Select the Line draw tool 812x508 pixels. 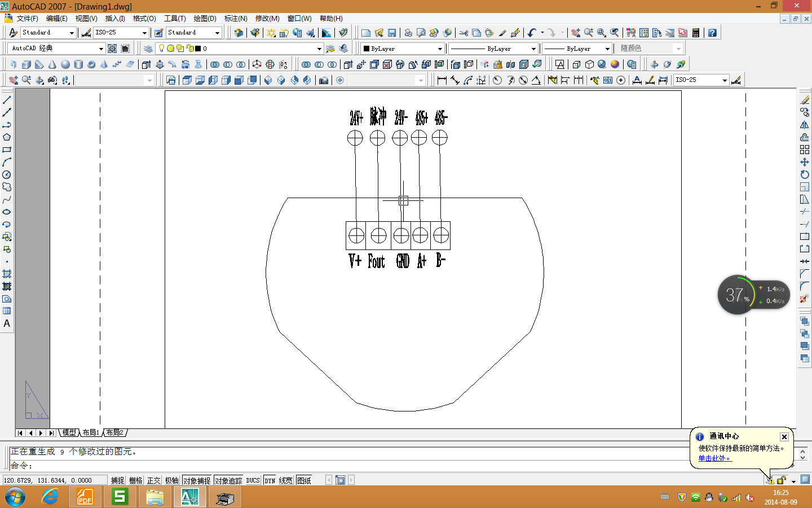click(7, 100)
